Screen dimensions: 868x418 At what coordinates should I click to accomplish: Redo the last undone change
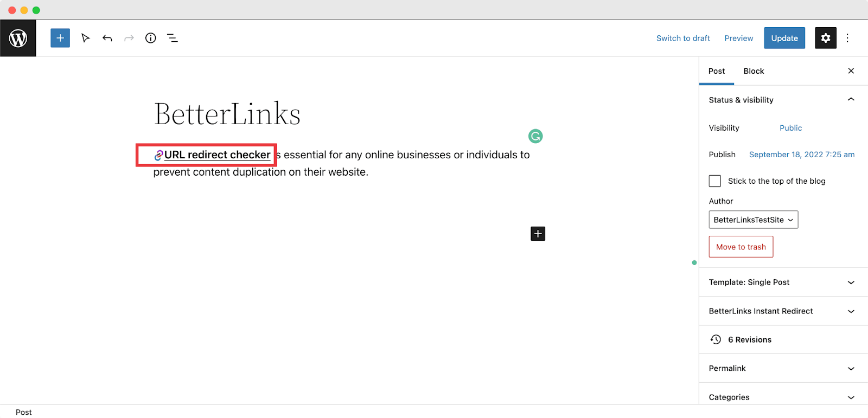click(x=129, y=38)
